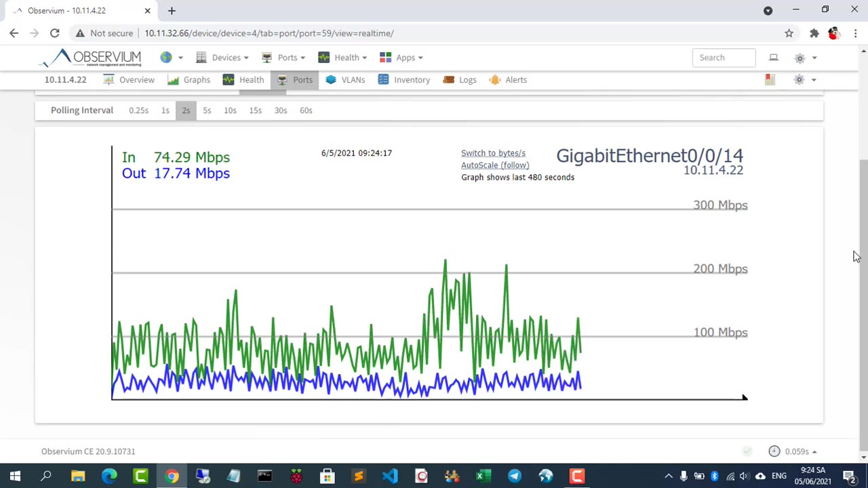
Task: Open the device Health tab
Action: tap(243, 80)
